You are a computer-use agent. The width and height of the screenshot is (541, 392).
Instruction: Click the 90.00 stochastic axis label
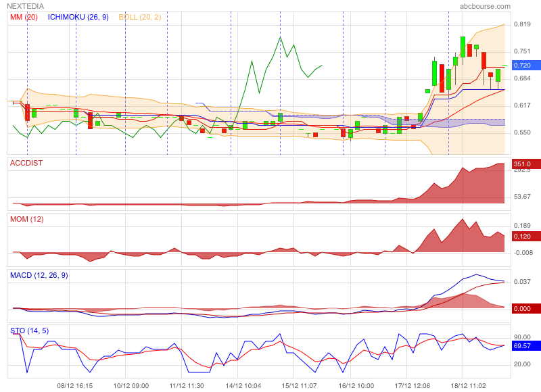point(522,337)
